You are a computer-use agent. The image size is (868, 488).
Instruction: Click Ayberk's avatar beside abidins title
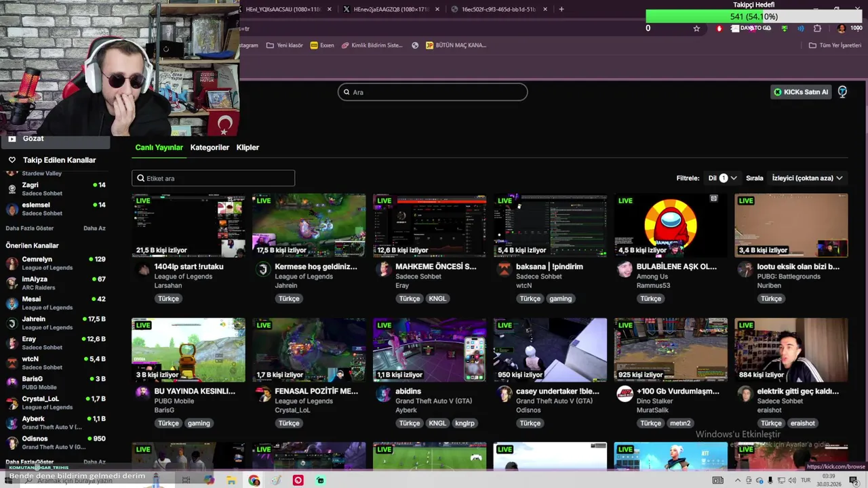click(x=384, y=394)
